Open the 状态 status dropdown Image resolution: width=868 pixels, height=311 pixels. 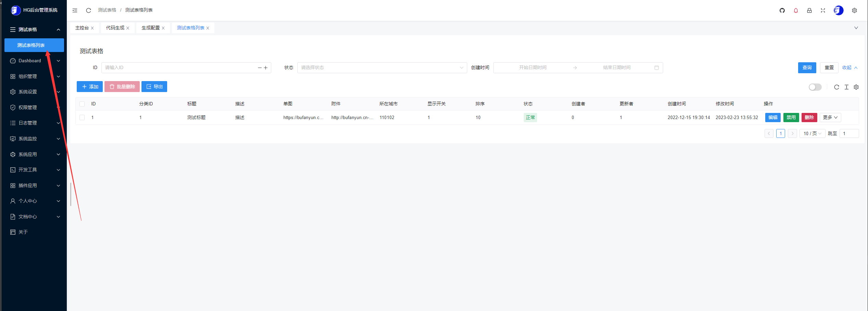[382, 67]
